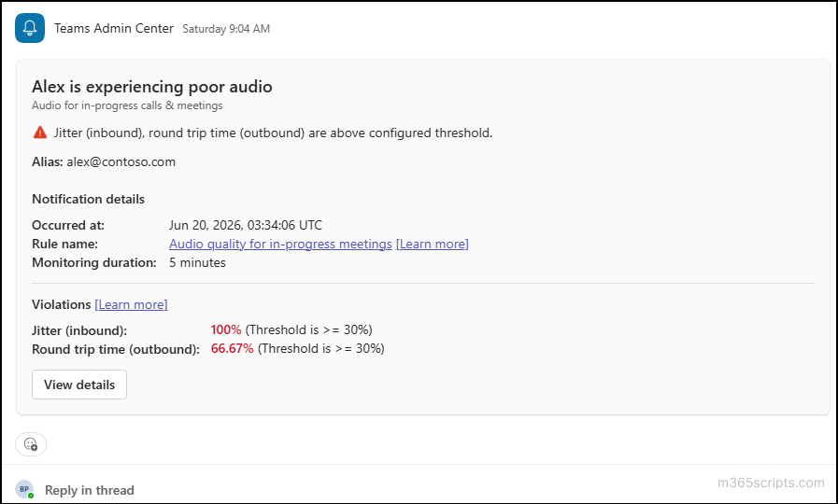Click Reply in thread field
The image size is (838, 504).
pyautogui.click(x=90, y=490)
